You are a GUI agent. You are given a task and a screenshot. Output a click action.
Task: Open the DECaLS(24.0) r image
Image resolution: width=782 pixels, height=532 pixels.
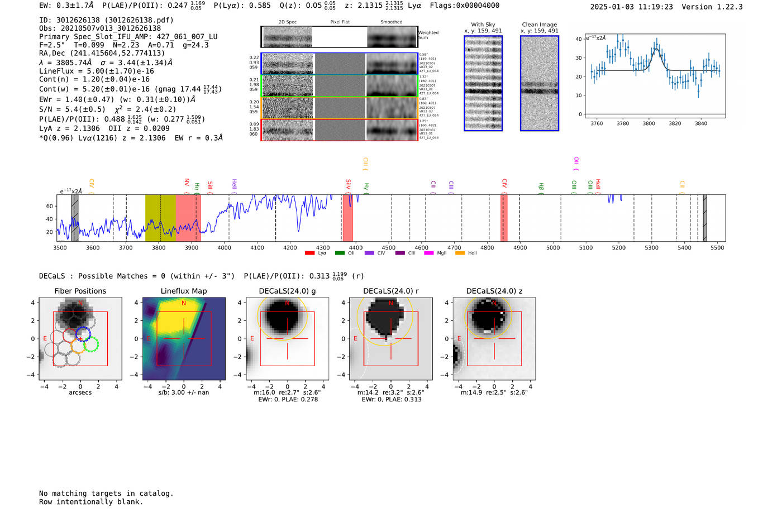tap(390, 339)
